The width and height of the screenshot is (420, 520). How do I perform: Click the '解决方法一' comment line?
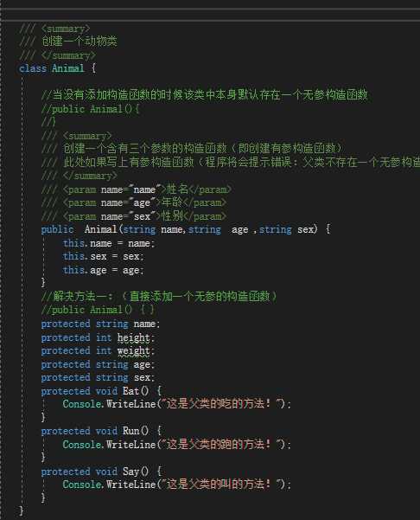tap(159, 296)
